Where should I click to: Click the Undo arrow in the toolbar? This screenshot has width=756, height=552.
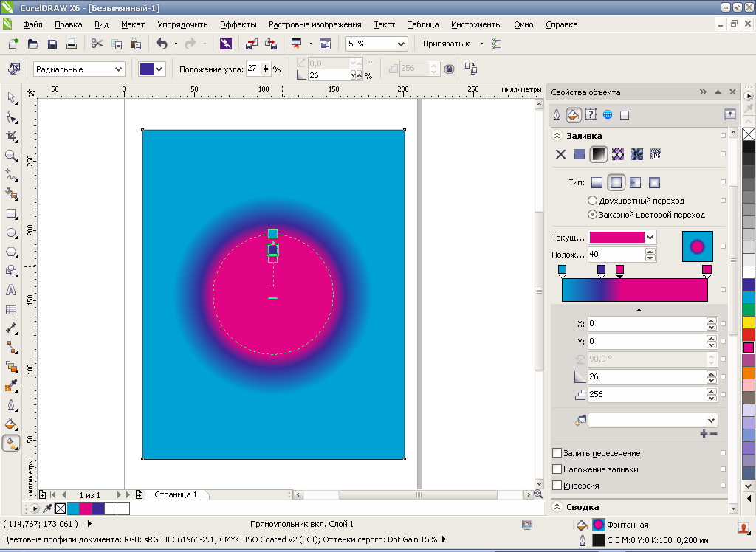click(162, 44)
